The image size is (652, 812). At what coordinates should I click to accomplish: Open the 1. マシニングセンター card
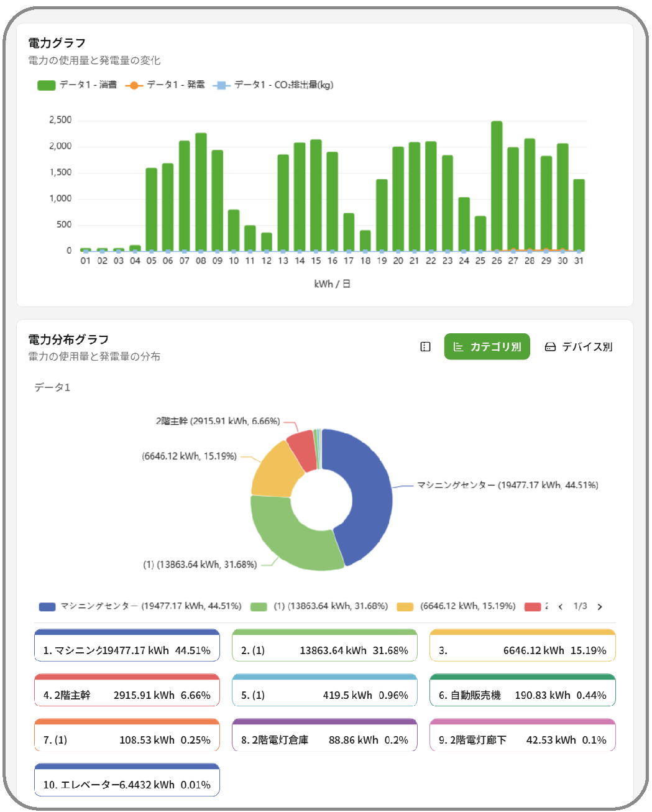[x=127, y=646]
